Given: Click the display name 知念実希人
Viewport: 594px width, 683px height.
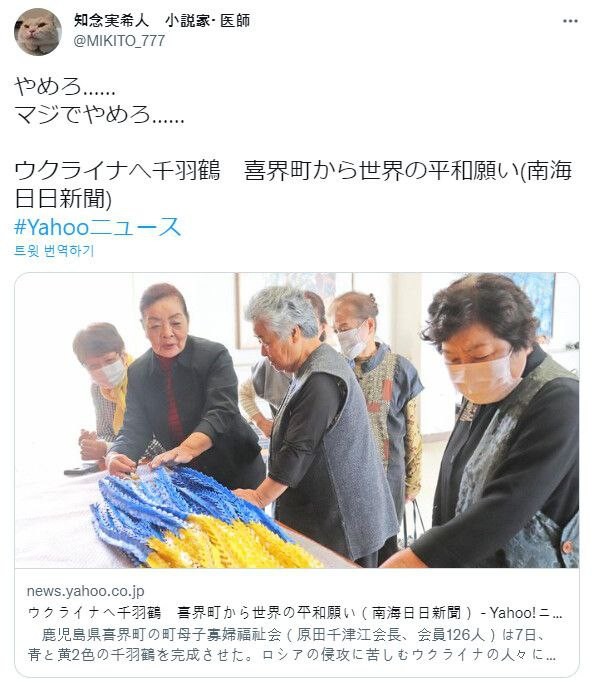Looking at the screenshot, I should tap(111, 20).
